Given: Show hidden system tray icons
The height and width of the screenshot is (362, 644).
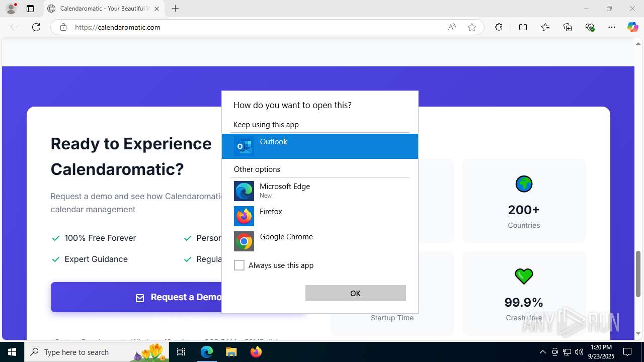Looking at the screenshot, I should click(x=542, y=352).
